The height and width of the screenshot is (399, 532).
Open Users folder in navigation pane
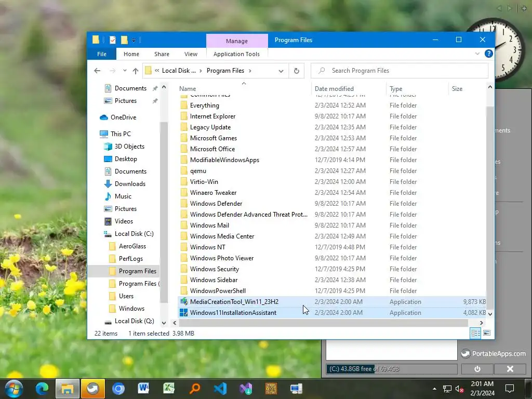(121, 296)
